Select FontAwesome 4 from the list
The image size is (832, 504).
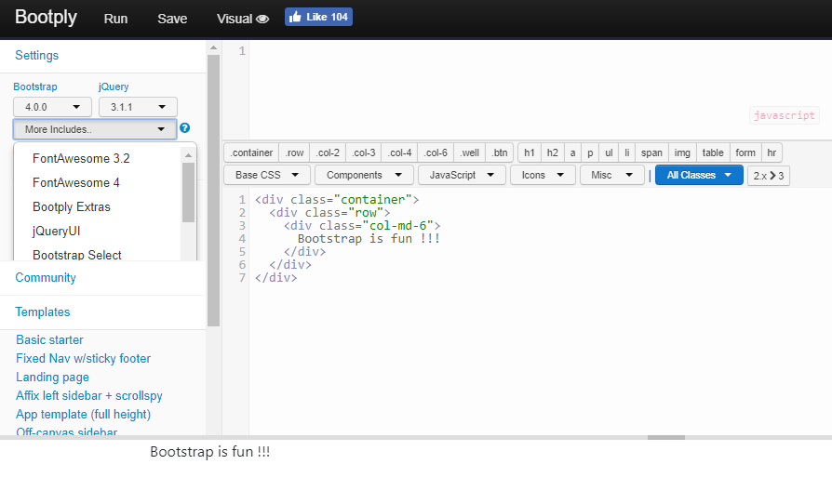[x=76, y=183]
